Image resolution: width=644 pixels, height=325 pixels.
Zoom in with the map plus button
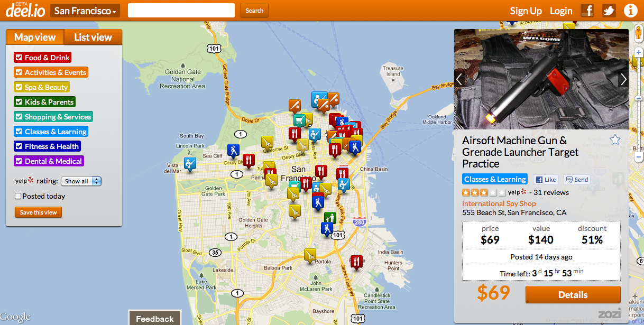coord(639,52)
